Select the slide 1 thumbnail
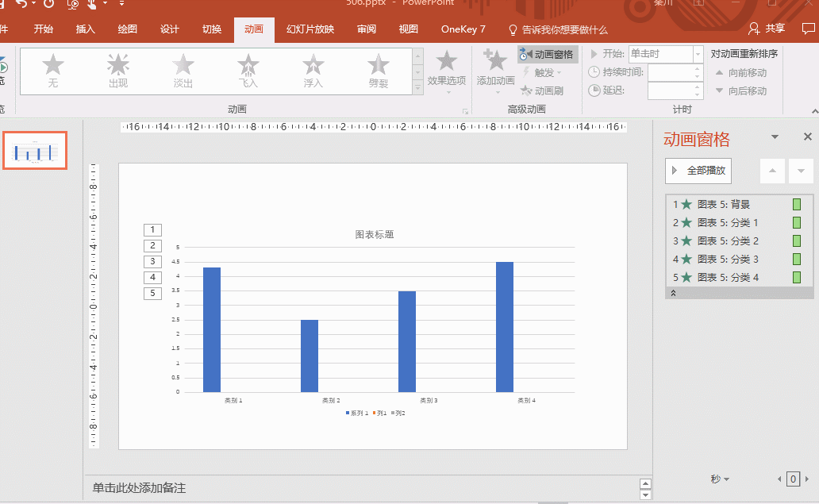Viewport: 819px width, 504px height. [x=35, y=151]
